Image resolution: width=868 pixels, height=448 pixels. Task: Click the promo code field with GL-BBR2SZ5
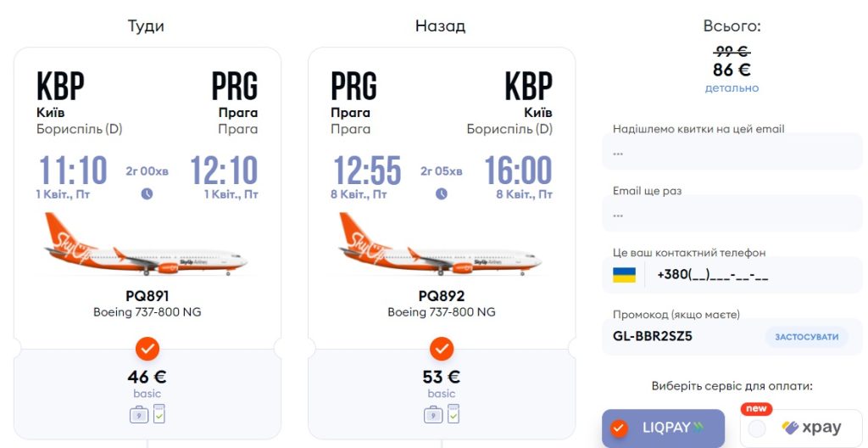pos(682,336)
